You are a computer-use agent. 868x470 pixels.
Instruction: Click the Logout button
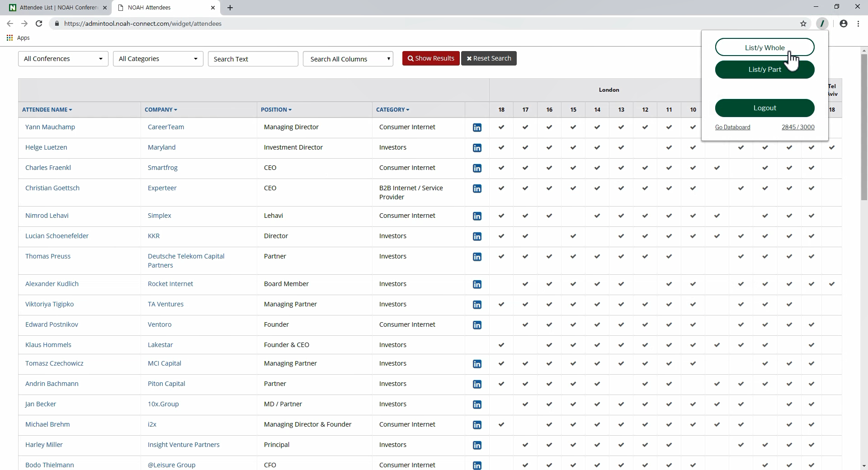pyautogui.click(x=764, y=108)
